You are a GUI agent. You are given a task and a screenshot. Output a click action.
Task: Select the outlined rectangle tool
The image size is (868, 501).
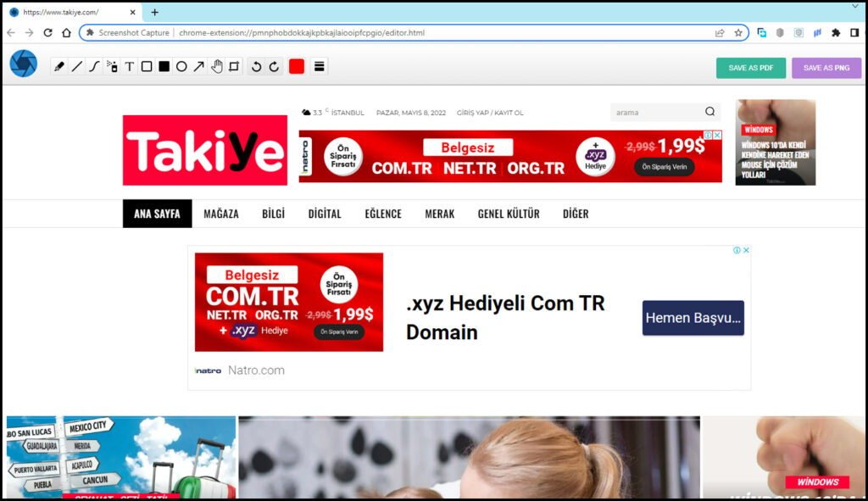coord(147,66)
